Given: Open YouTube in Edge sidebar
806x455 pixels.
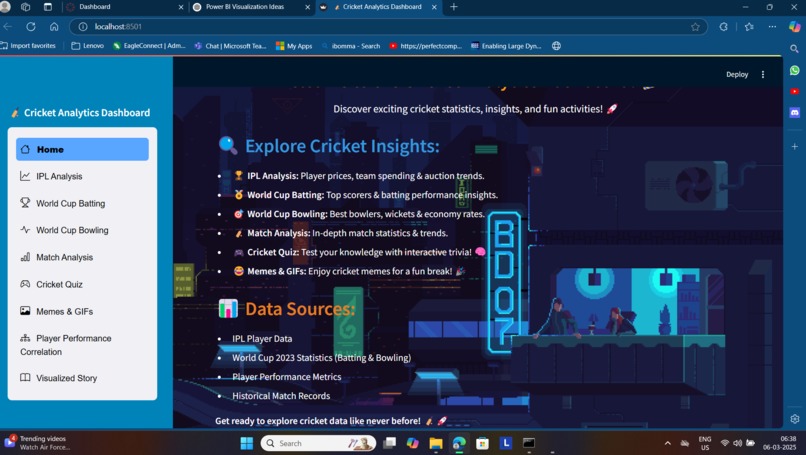Looking at the screenshot, I should click(x=795, y=91).
